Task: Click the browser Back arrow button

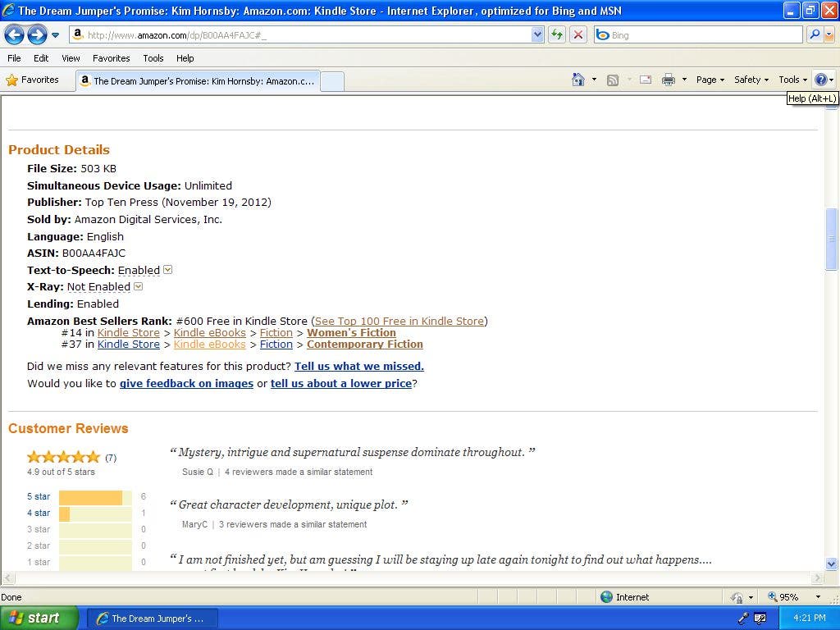Action: [x=14, y=34]
